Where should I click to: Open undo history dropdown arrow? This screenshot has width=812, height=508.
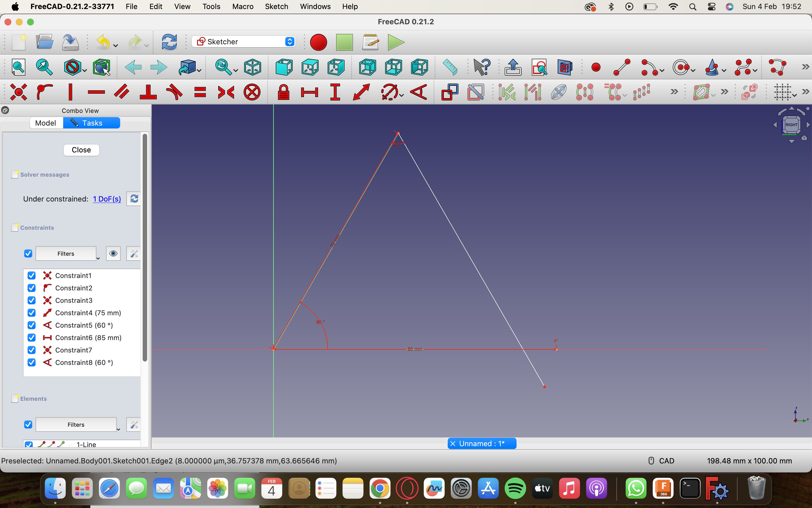(116, 45)
